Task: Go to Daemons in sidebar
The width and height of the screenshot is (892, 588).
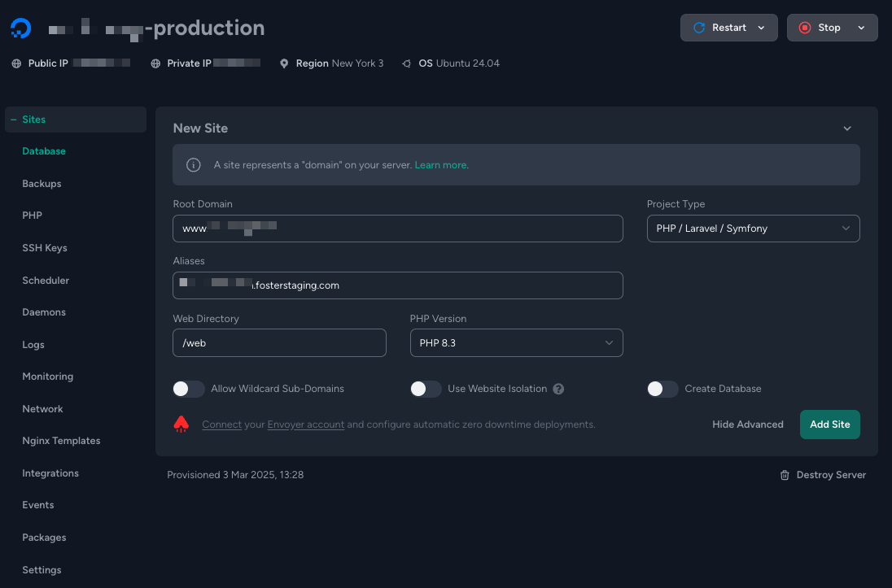Action: pyautogui.click(x=44, y=312)
